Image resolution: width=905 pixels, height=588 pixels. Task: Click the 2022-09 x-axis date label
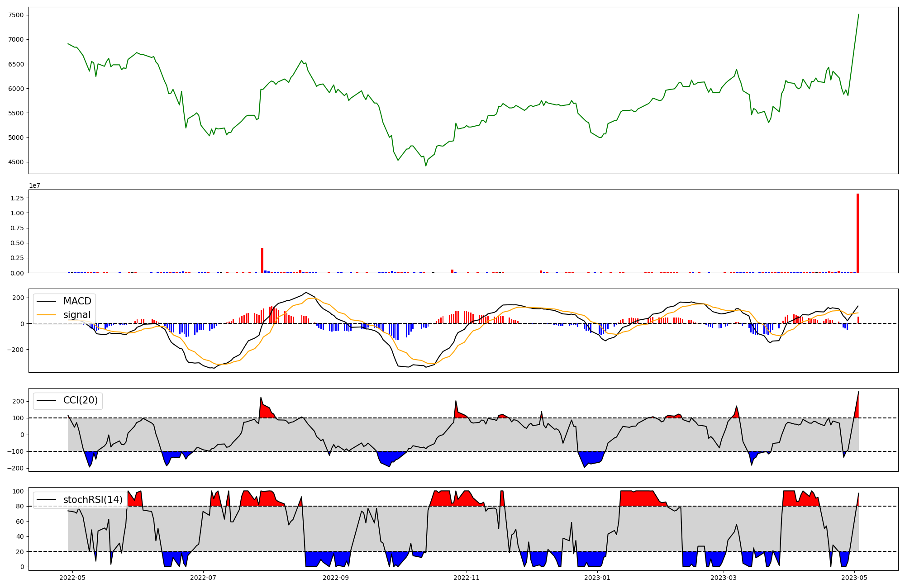coord(336,578)
